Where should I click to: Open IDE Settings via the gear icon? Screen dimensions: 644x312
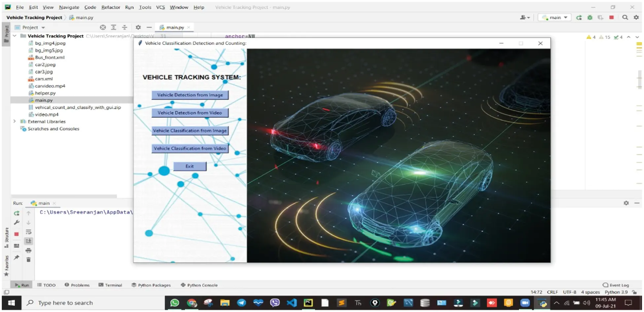tap(636, 17)
